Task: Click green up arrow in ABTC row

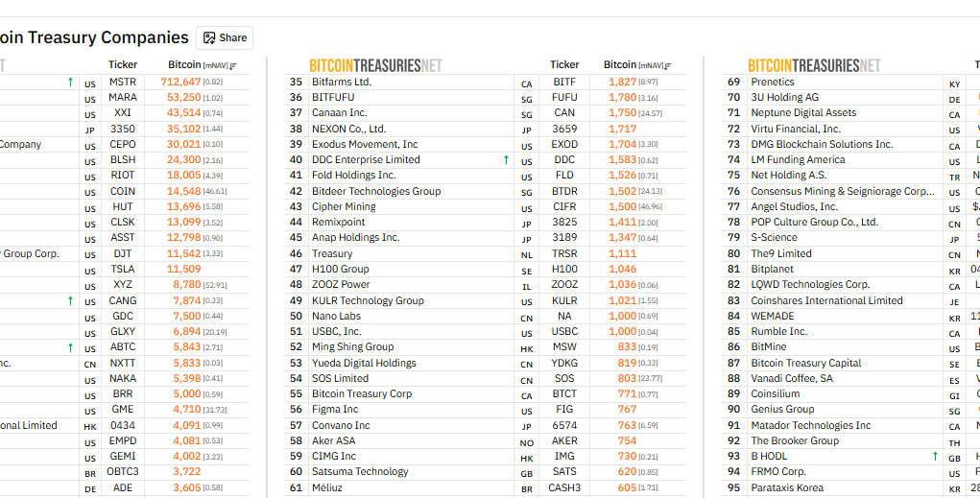Action: click(70, 347)
